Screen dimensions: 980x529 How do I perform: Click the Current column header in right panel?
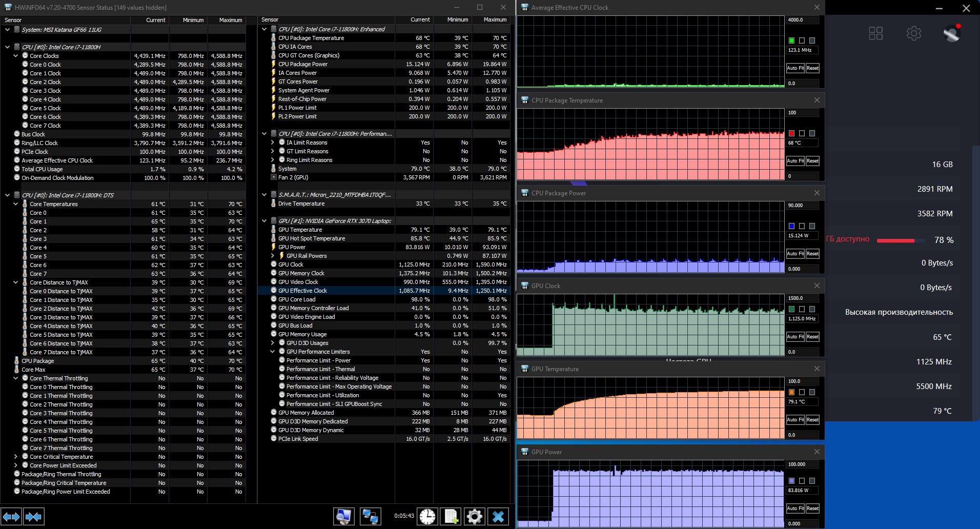tap(420, 19)
